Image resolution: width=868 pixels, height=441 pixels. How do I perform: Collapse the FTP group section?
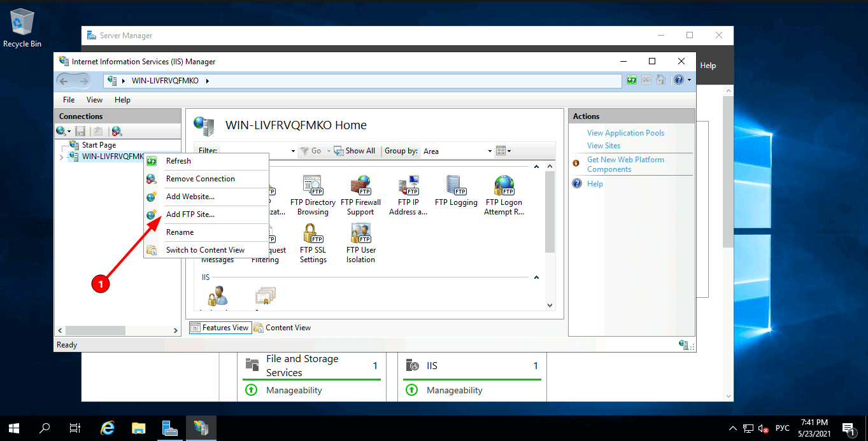[x=536, y=167]
